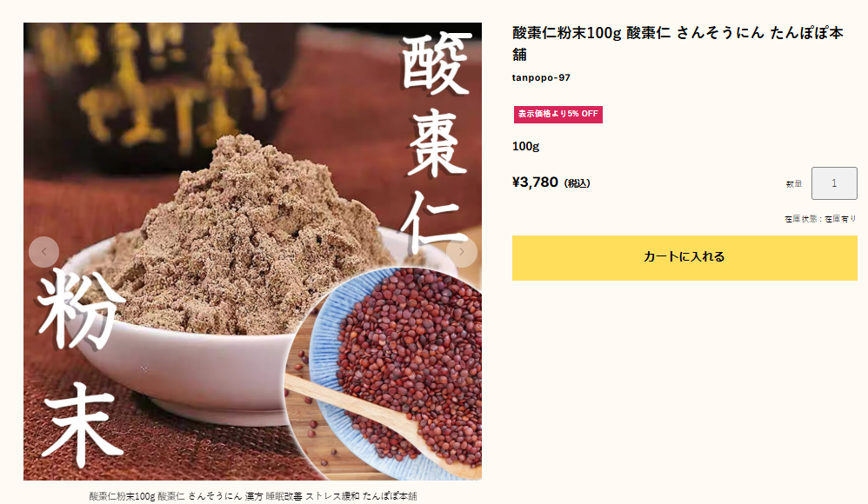Focus the 数量 quantity input field

tap(834, 183)
